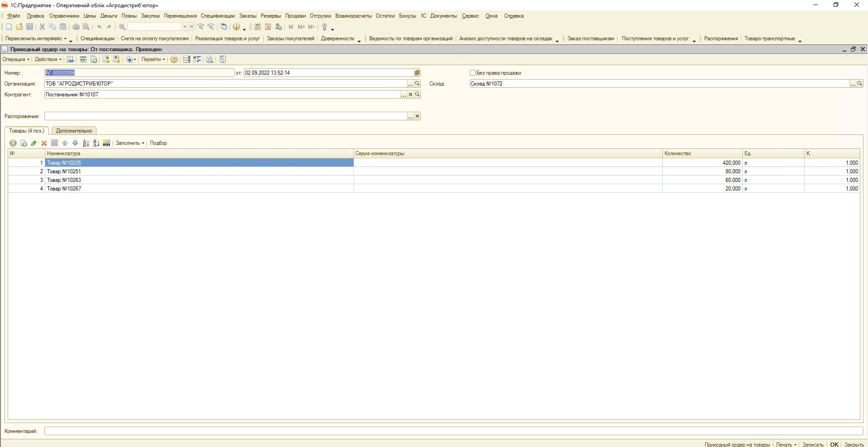Viewport: 868px width, 447px height.
Task: Delete row with the red X icon
Action: tap(44, 143)
